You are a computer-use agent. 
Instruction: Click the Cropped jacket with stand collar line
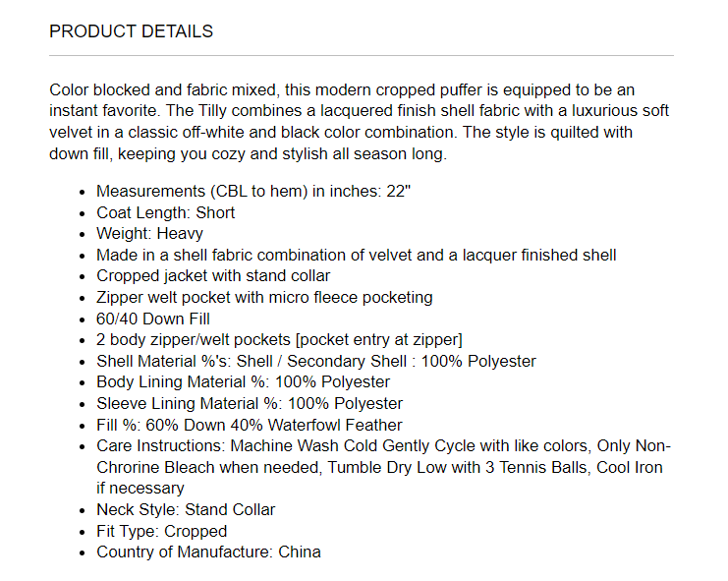(x=213, y=276)
